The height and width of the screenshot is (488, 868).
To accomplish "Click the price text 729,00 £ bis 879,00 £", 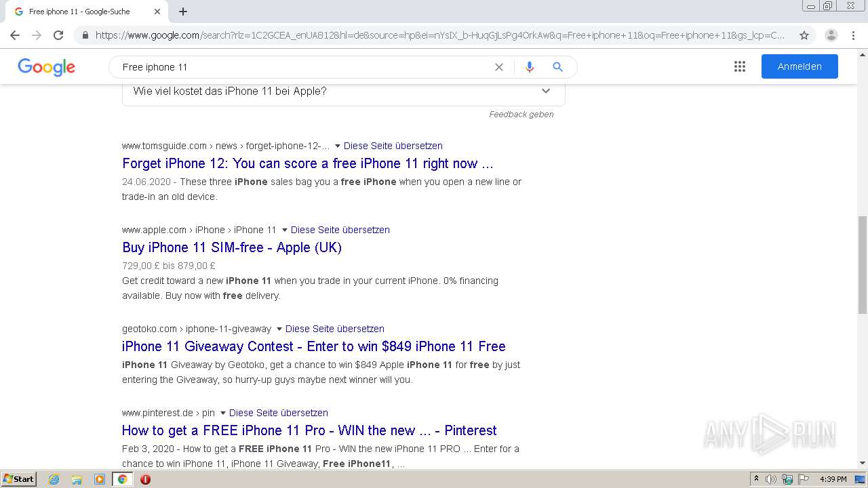I will [x=169, y=266].
